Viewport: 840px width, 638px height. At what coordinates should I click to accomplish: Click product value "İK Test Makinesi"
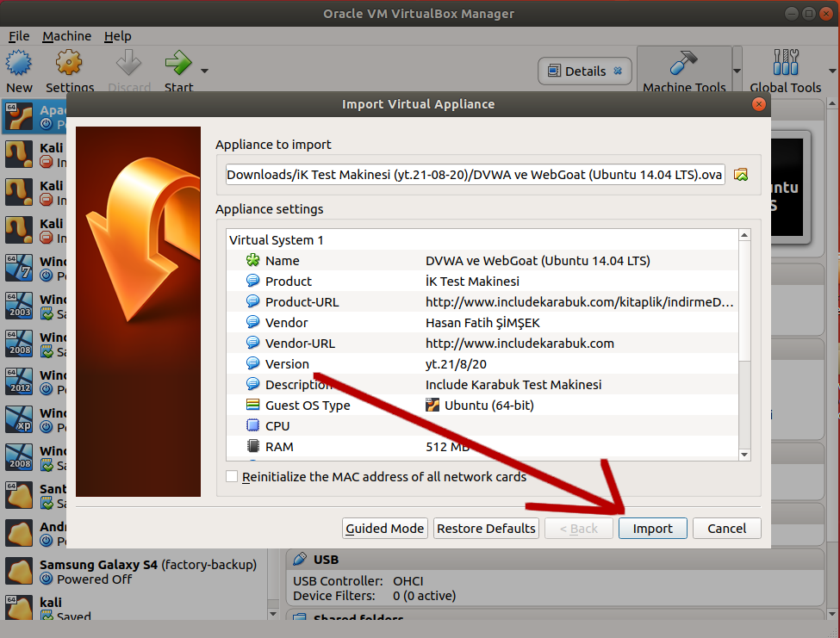coord(472,281)
